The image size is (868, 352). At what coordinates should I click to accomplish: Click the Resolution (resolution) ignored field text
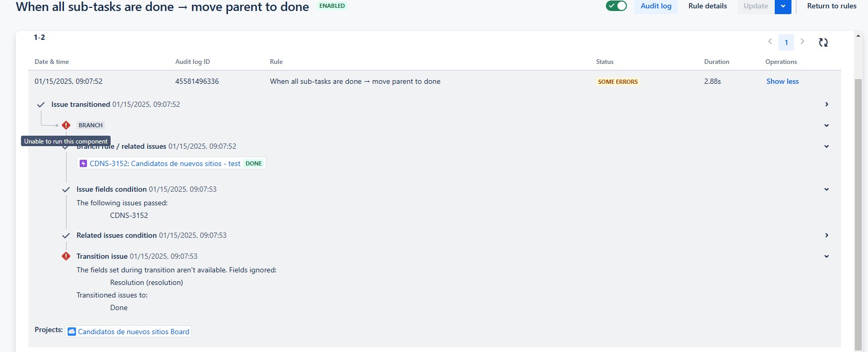tap(147, 282)
